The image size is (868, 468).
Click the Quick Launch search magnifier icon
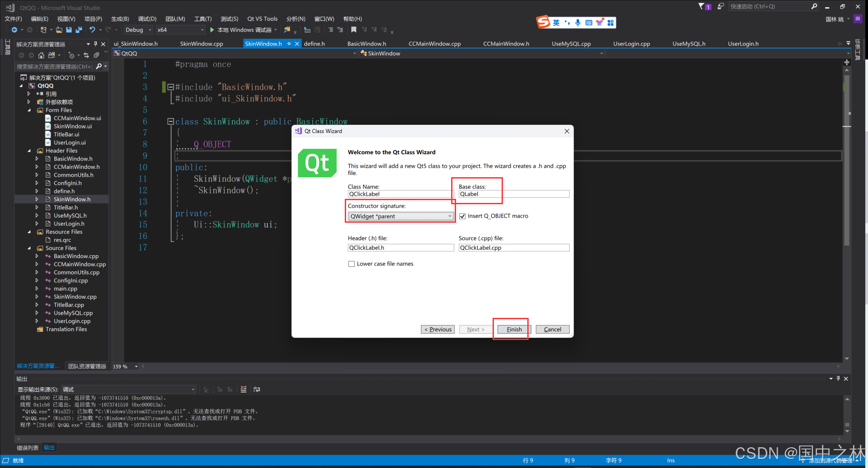coord(814,6)
